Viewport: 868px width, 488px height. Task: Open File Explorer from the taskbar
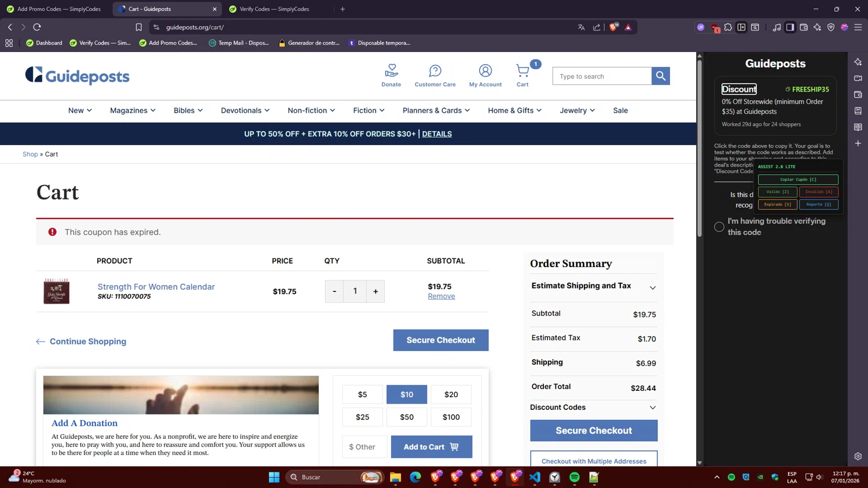coord(395,477)
